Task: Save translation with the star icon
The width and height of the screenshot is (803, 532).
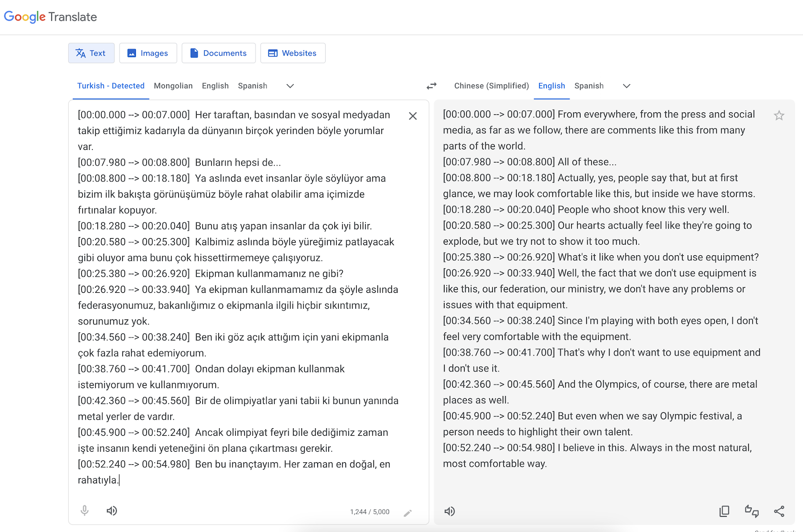Action: 778,116
